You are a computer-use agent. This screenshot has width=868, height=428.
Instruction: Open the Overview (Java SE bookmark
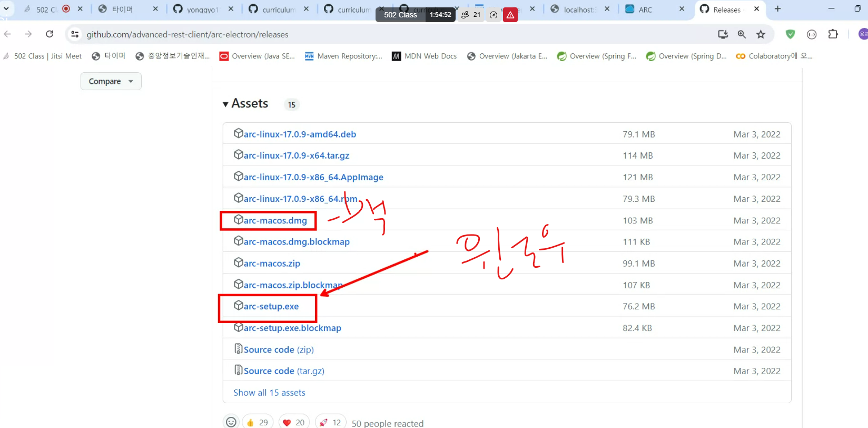[x=257, y=56]
